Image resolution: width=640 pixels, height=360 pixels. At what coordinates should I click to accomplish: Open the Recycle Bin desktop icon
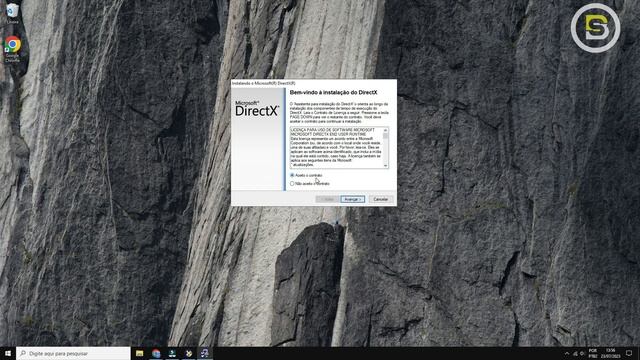point(12,13)
